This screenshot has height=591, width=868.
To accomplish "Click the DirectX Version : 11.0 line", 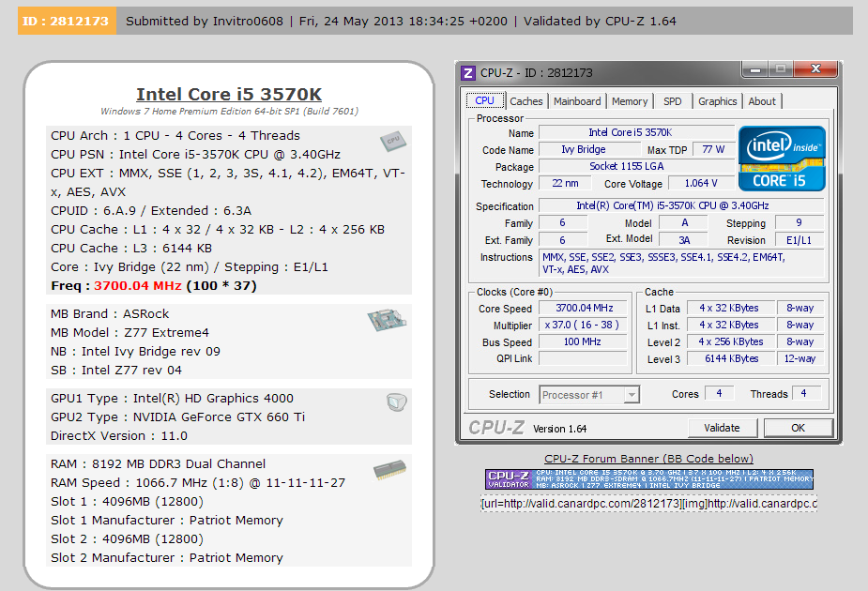I will [119, 436].
